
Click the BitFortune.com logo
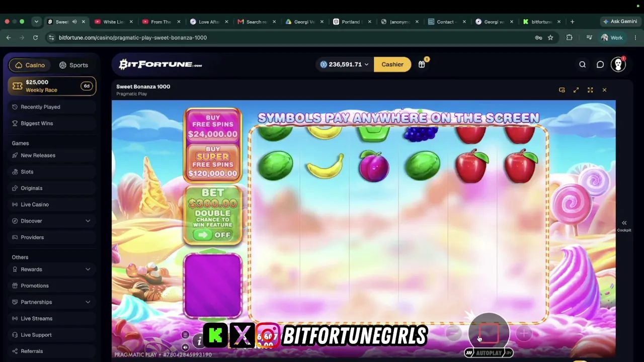pos(160,64)
